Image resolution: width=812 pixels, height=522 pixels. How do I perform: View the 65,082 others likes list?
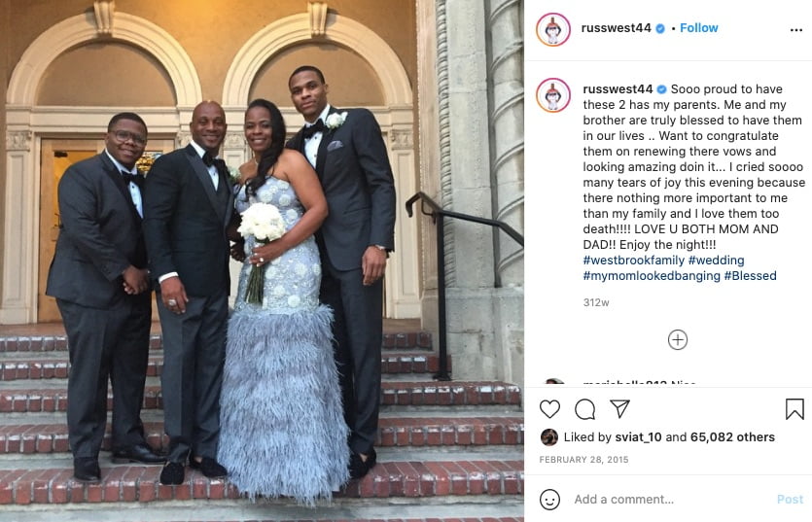coord(732,437)
